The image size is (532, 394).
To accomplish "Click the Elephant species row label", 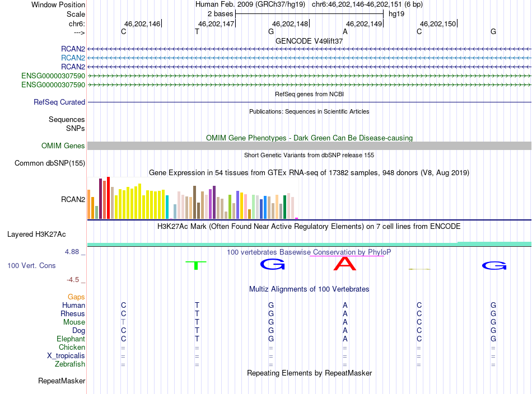I will 71,339.
